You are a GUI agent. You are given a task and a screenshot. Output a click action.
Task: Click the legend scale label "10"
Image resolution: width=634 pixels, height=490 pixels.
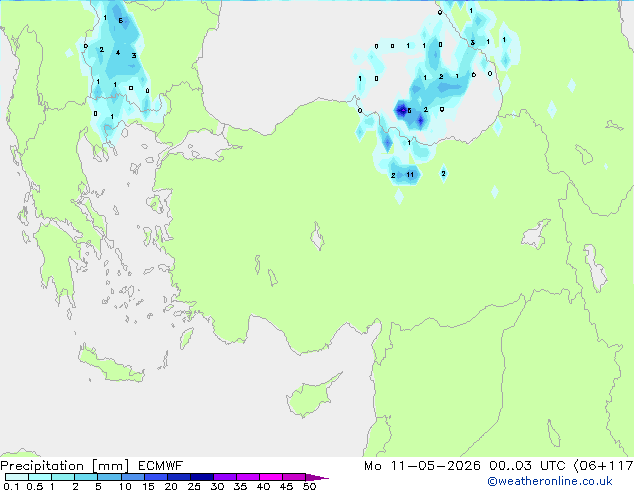pos(125,486)
